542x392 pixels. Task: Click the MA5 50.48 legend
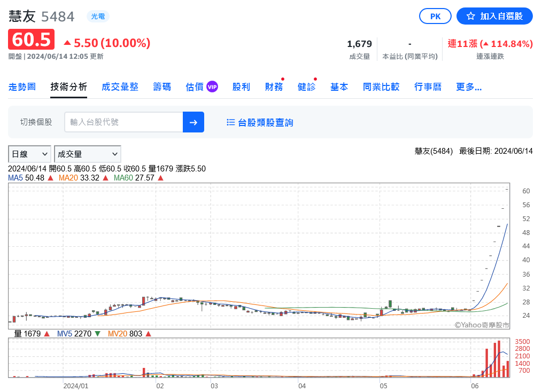tap(30, 178)
